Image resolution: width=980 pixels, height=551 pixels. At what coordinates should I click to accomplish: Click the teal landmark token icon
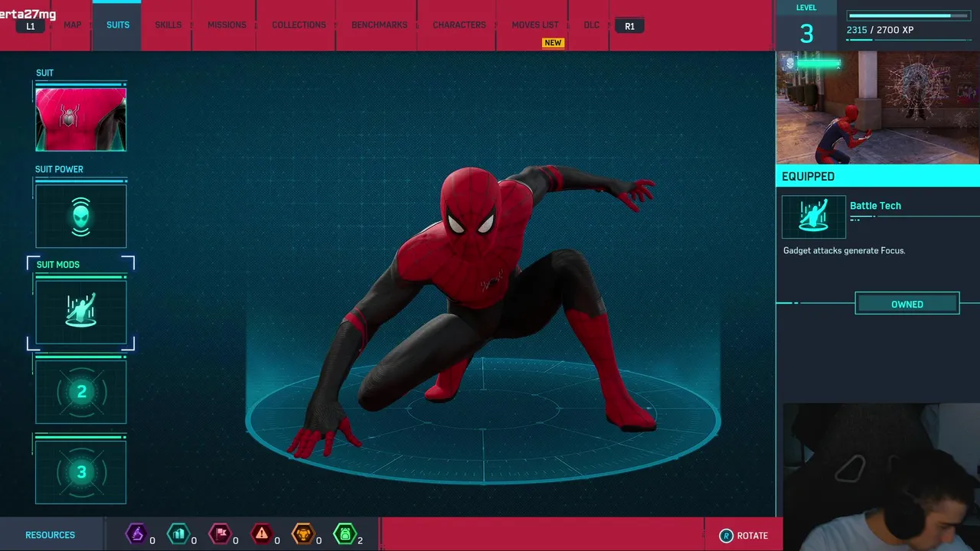178,533
